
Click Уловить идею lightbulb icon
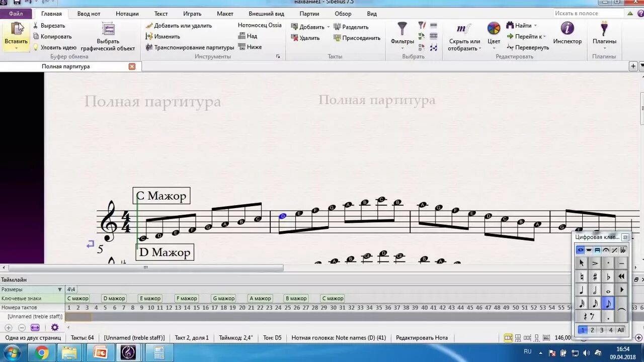click(36, 47)
